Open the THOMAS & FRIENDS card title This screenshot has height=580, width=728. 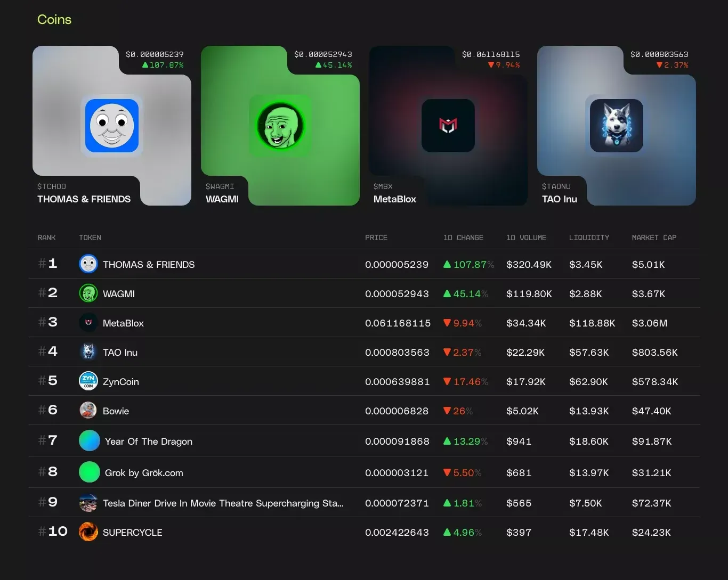84,199
